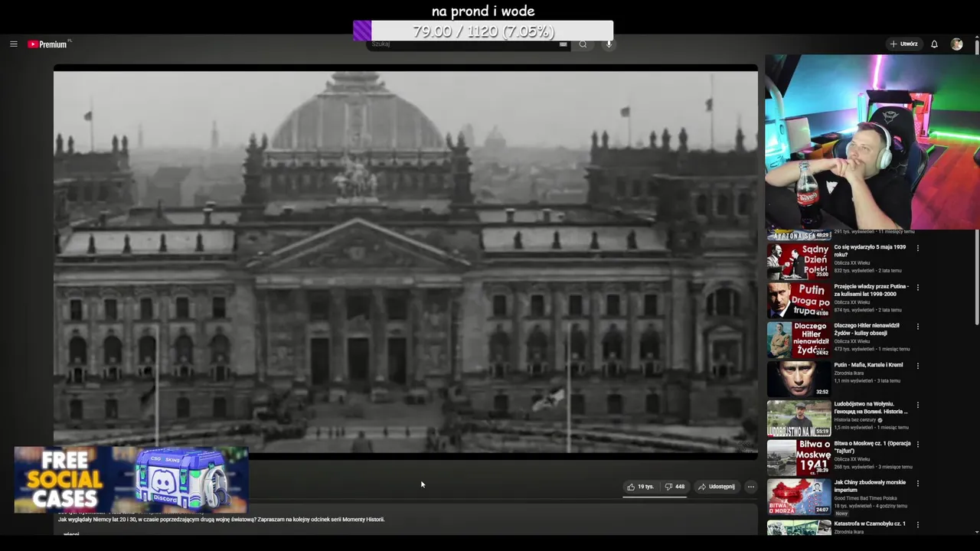Screen dimensions: 980x551
Task: Open the account avatar menu
Action: (x=956, y=44)
